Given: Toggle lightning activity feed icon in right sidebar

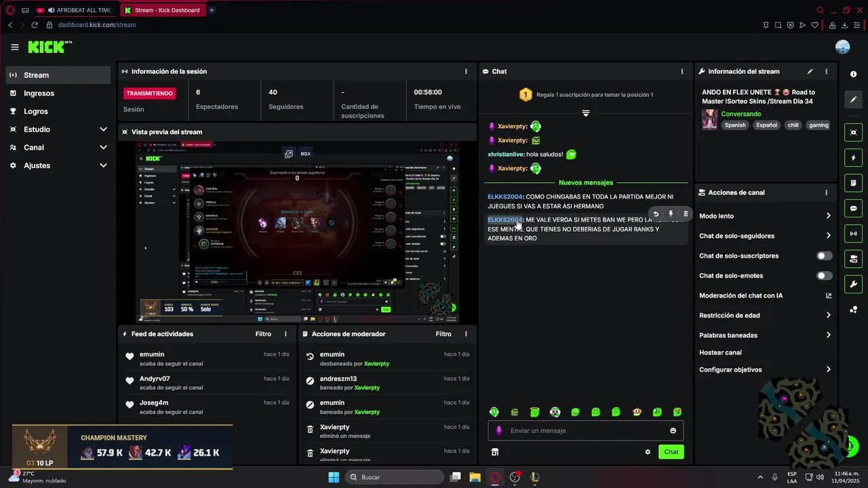Looking at the screenshot, I should point(854,158).
